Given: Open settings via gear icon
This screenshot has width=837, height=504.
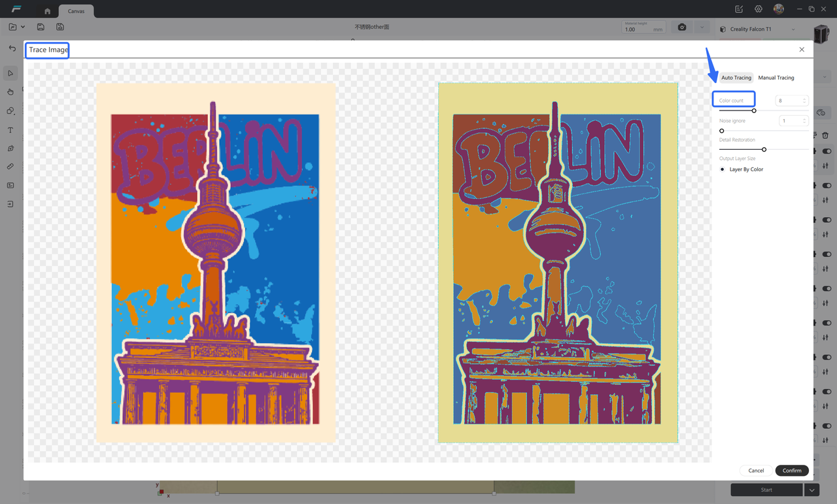Looking at the screenshot, I should click(759, 9).
